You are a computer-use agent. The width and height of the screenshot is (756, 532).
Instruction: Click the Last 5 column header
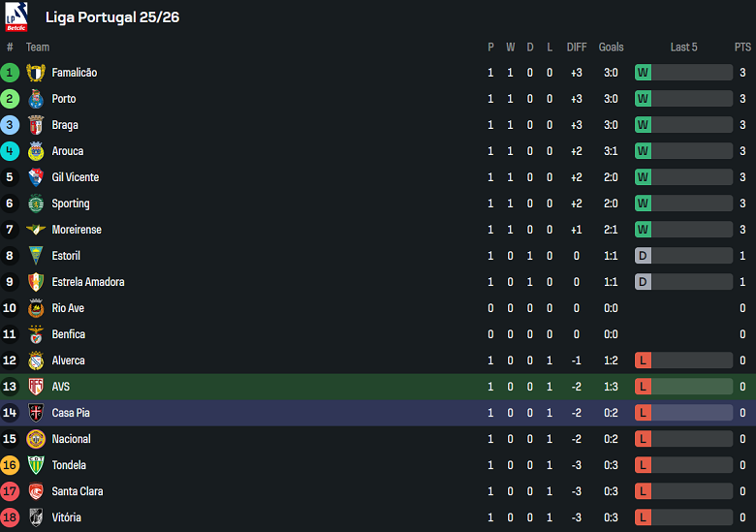(x=683, y=47)
